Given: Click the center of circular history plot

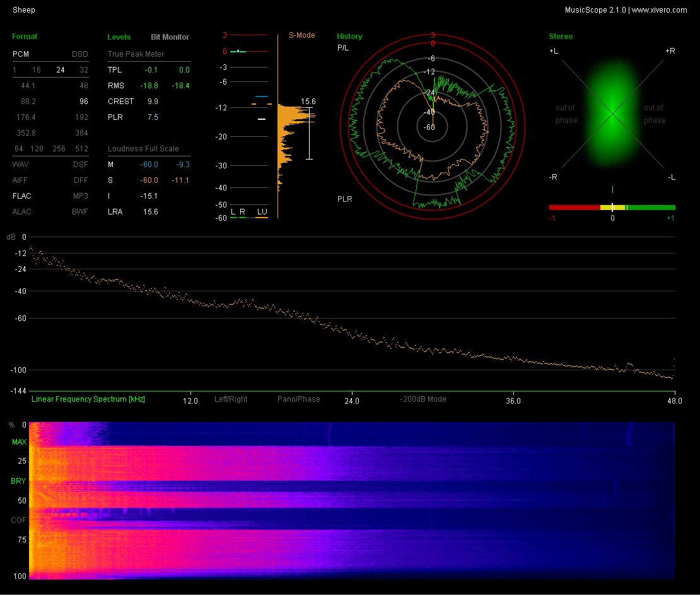Looking at the screenshot, I should (433, 127).
